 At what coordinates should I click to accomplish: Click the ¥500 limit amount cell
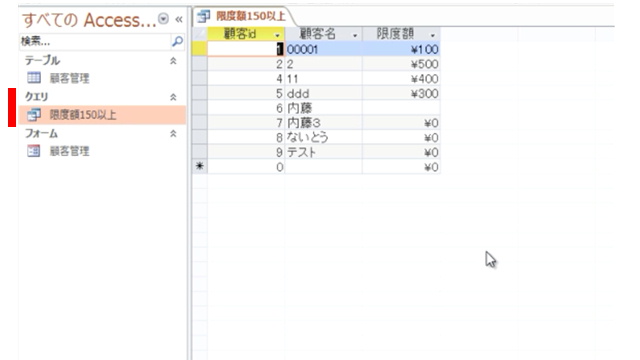pos(401,64)
